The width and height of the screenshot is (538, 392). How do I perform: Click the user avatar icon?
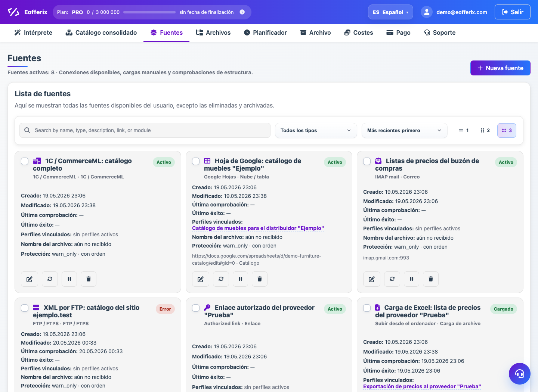coord(427,12)
